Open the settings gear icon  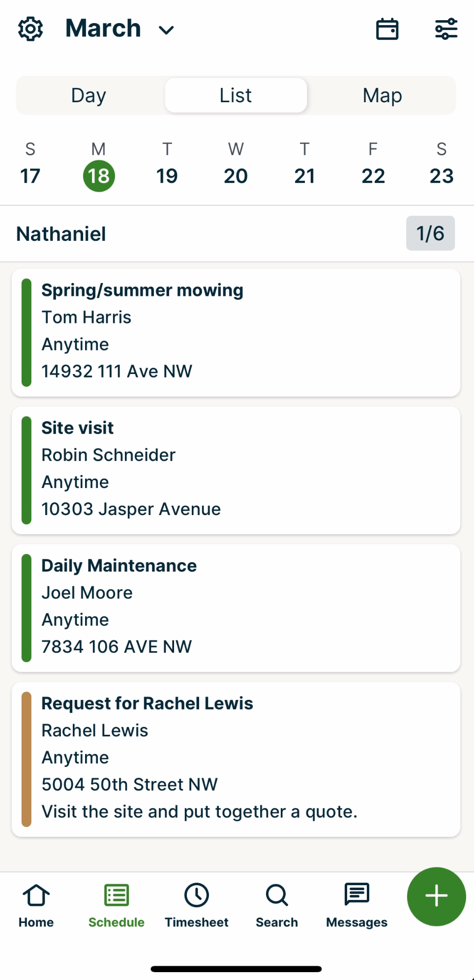coord(30,28)
